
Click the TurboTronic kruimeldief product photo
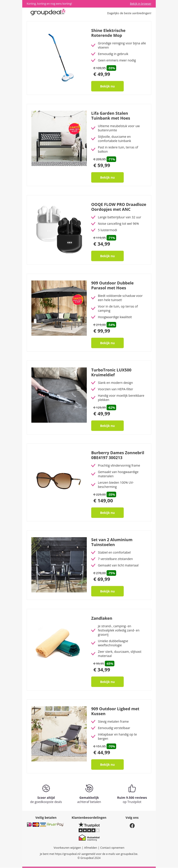(59, 395)
